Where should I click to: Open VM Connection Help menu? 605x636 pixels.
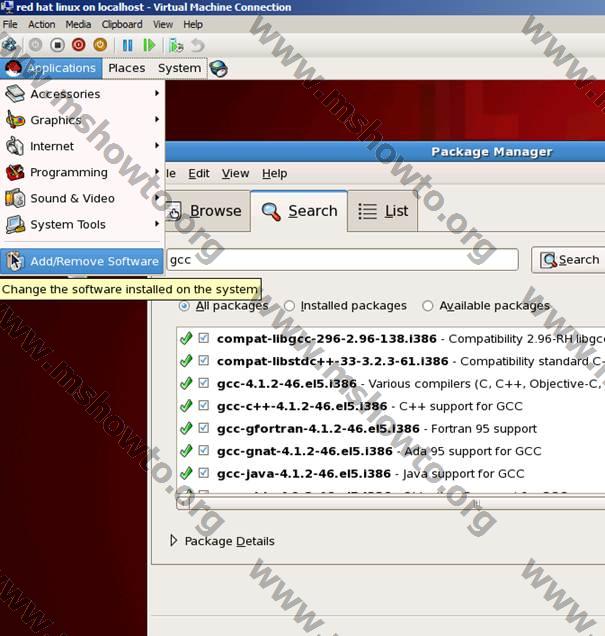tap(193, 24)
